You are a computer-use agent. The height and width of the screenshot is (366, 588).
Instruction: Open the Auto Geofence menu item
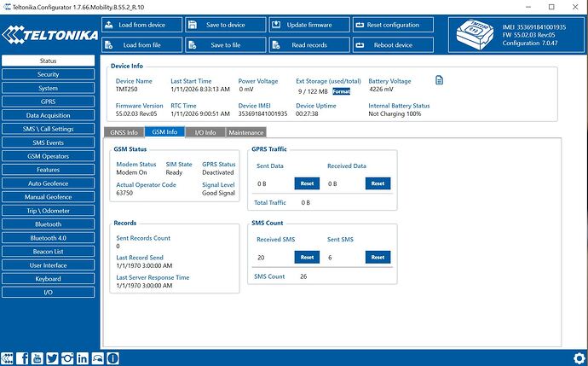[x=48, y=183]
